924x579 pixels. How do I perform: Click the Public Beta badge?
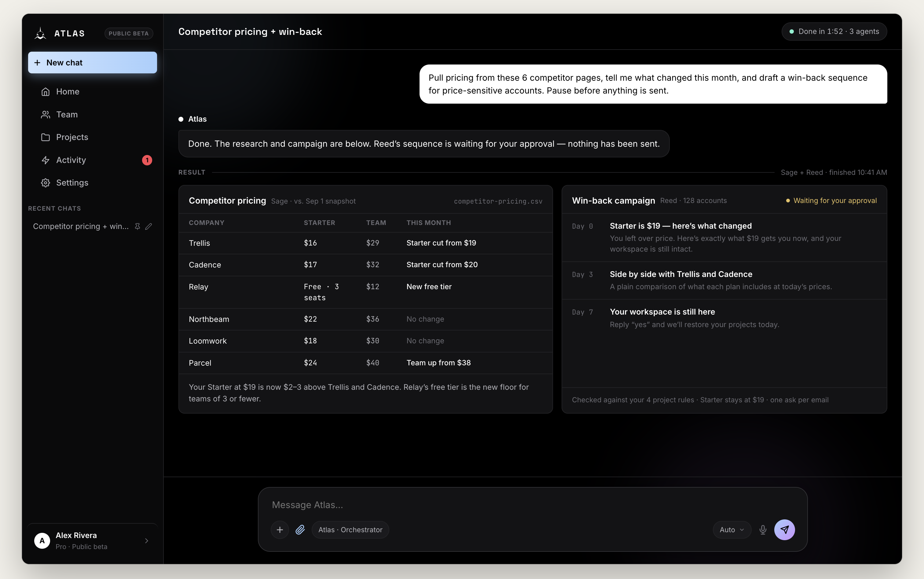[129, 33]
